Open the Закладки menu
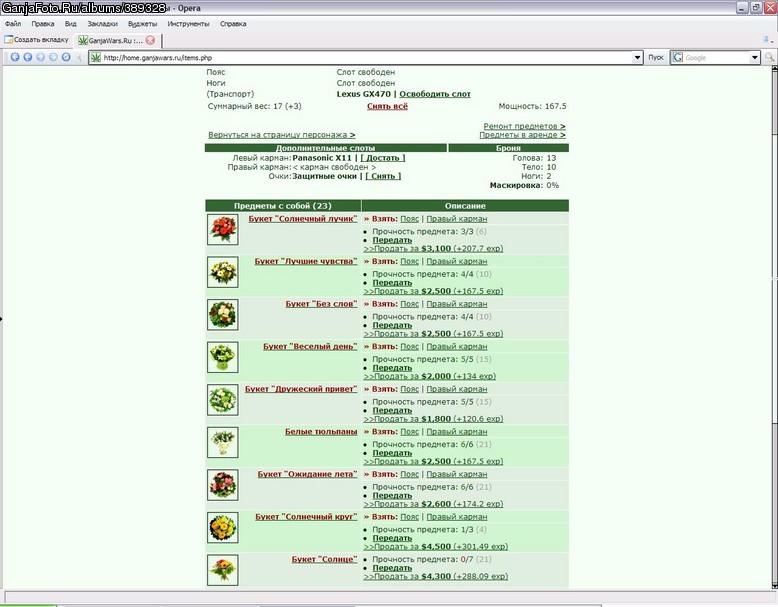The image size is (778, 607). pyautogui.click(x=102, y=24)
